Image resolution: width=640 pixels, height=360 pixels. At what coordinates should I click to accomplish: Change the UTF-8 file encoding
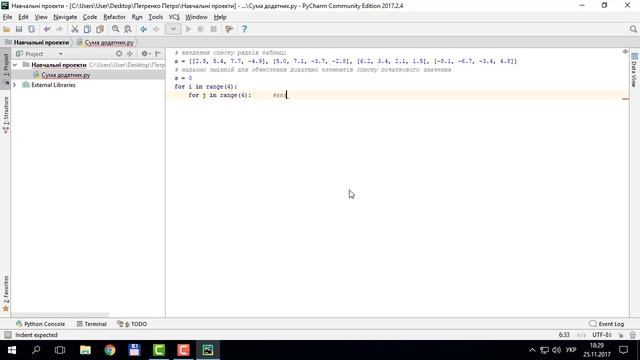(602, 335)
